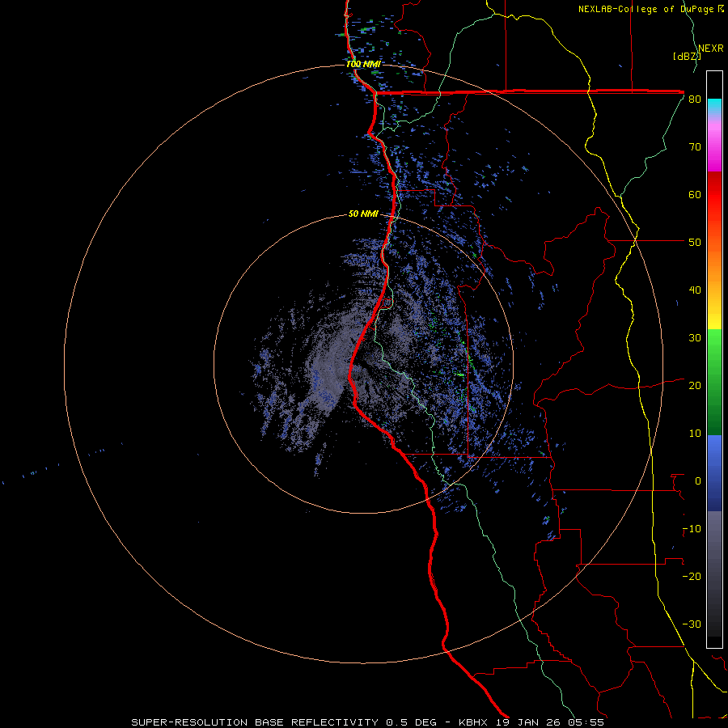Click the -30 value on the dBZ scale
Image resolution: width=728 pixels, height=728 pixels.
[x=692, y=624]
